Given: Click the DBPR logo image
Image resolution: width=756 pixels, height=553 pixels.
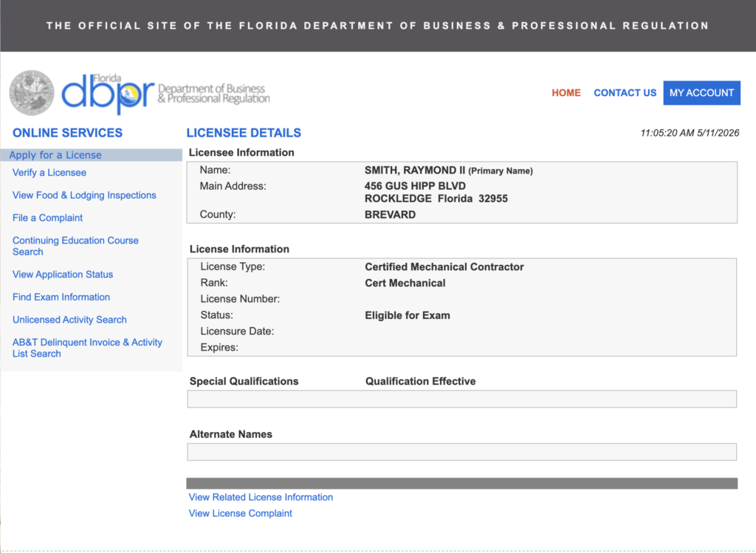Looking at the screenshot, I should click(x=165, y=94).
